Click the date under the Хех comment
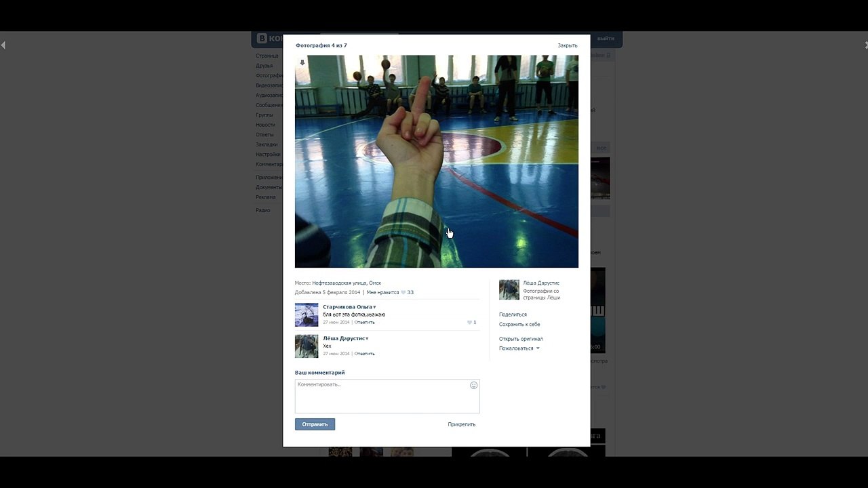The width and height of the screenshot is (868, 488). [x=336, y=354]
